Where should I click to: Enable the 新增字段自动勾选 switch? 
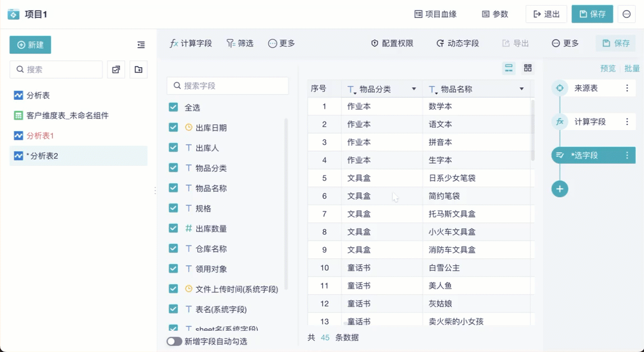pos(174,341)
